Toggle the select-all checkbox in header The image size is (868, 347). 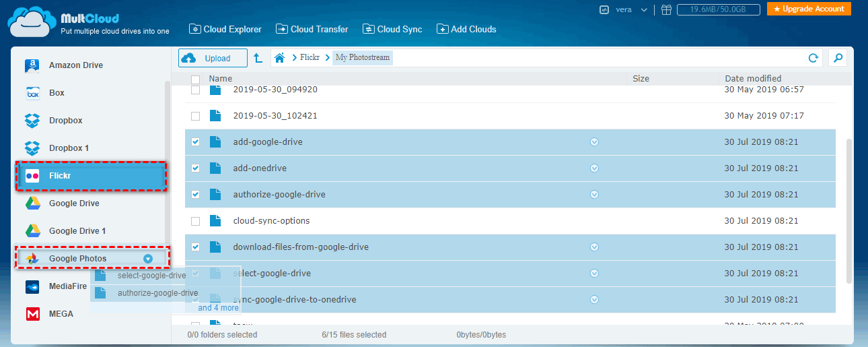(196, 79)
